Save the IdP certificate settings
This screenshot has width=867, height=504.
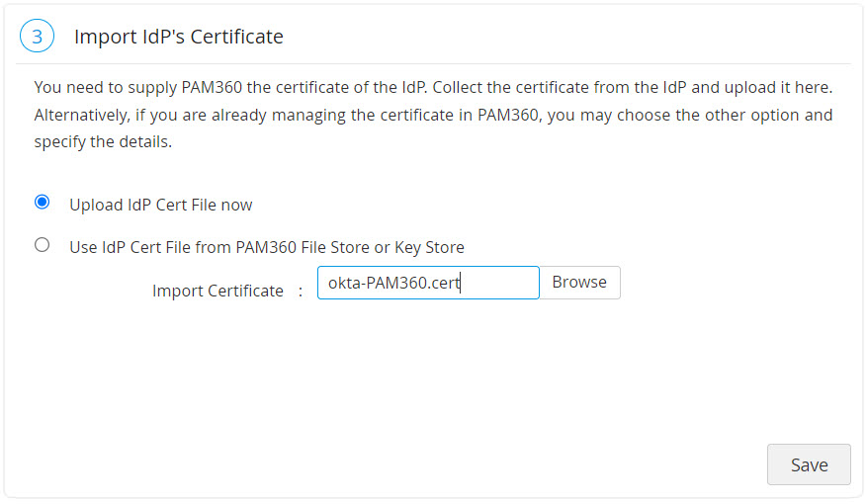808,464
